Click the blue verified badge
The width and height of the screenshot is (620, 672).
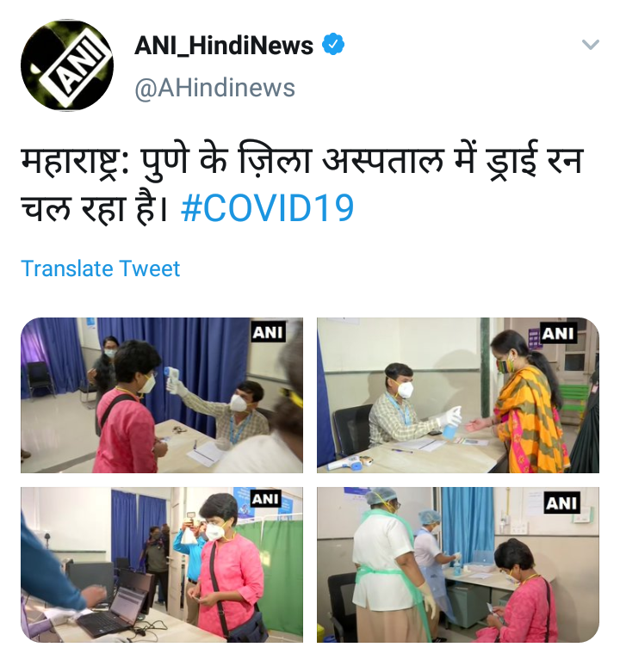[333, 44]
